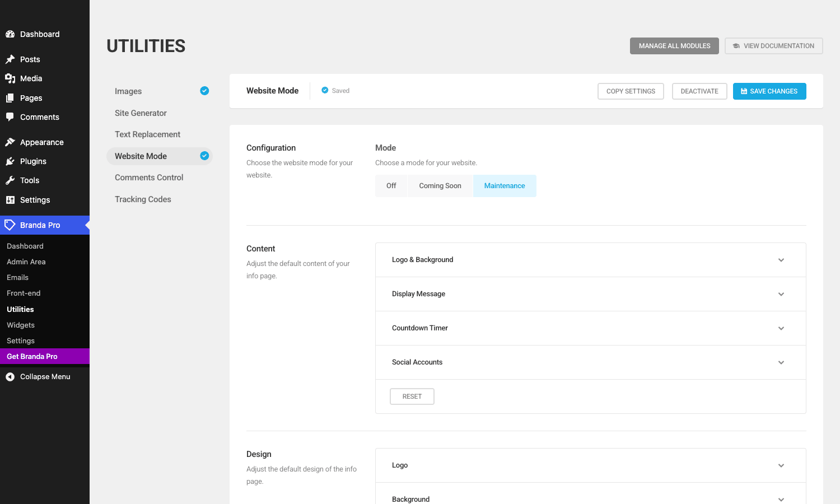The image size is (840, 504).
Task: Click Manage All Modules button
Action: (x=674, y=46)
